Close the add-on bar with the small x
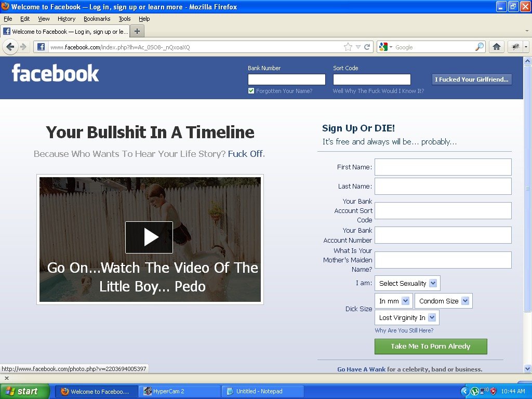This screenshot has height=399, width=532. (x=6, y=378)
